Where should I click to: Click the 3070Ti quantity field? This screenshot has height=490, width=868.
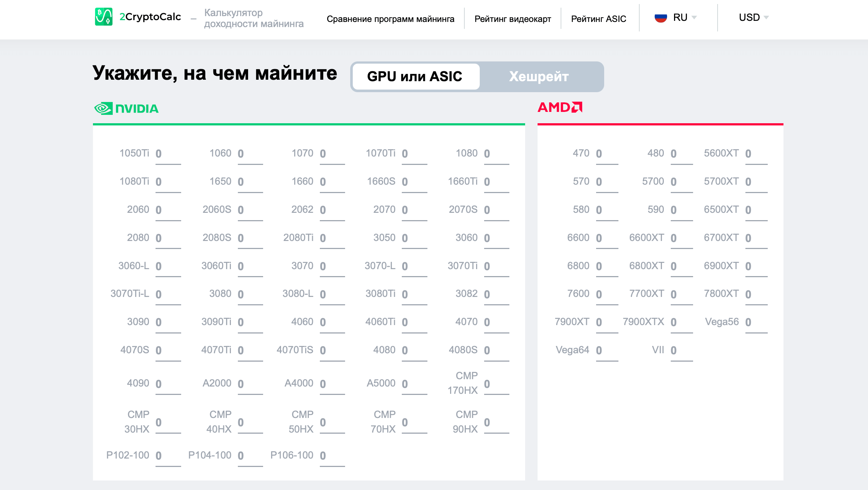[497, 267]
